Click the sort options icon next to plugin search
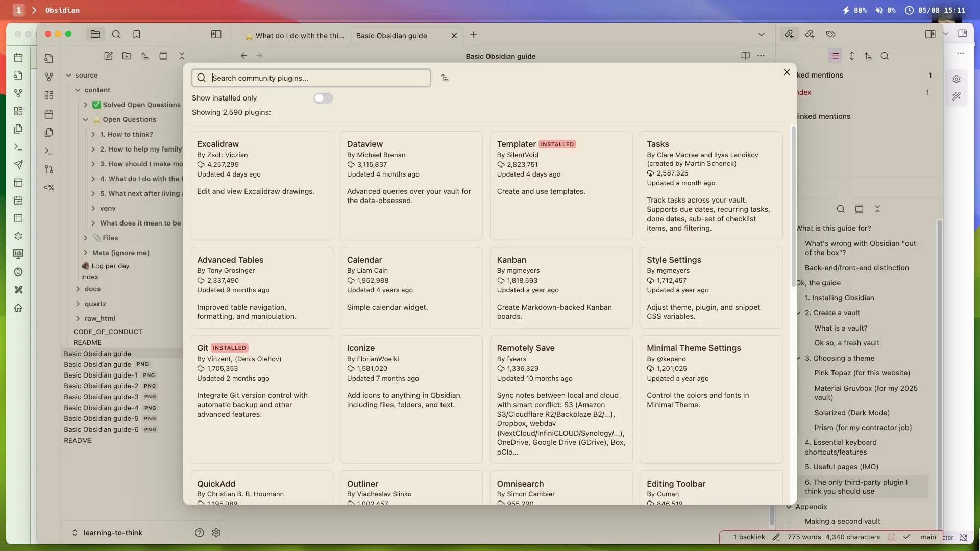 tap(445, 78)
